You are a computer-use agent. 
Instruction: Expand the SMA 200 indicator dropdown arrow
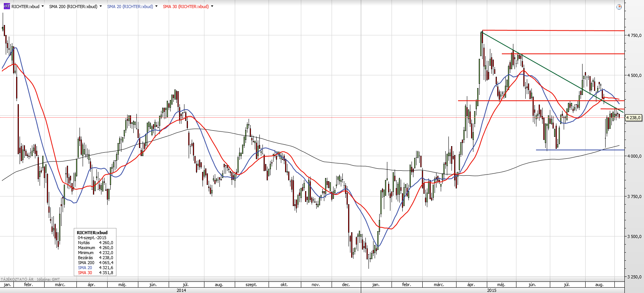pyautogui.click(x=101, y=7)
